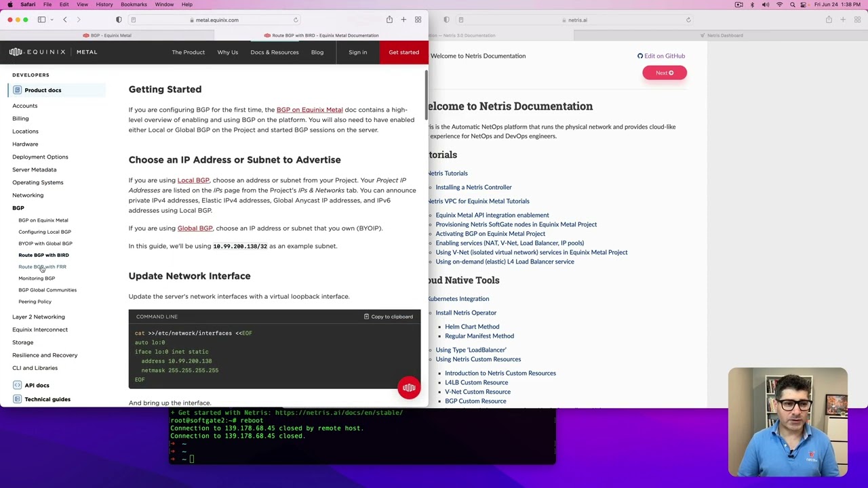
Task: Follow the Local BGP link
Action: [193, 180]
